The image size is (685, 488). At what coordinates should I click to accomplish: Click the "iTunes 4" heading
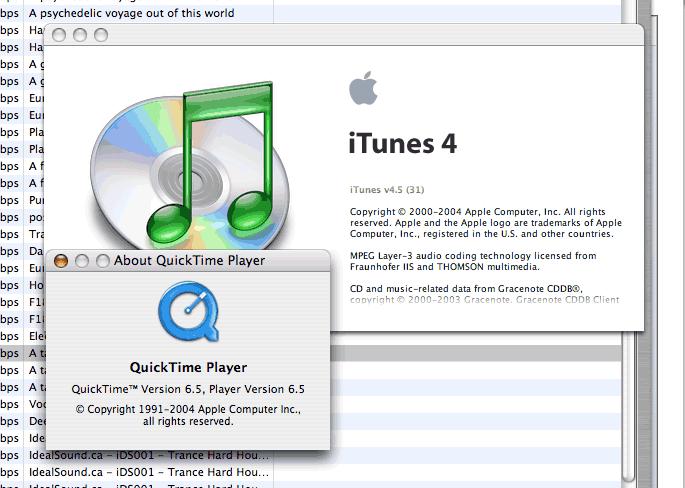[403, 143]
